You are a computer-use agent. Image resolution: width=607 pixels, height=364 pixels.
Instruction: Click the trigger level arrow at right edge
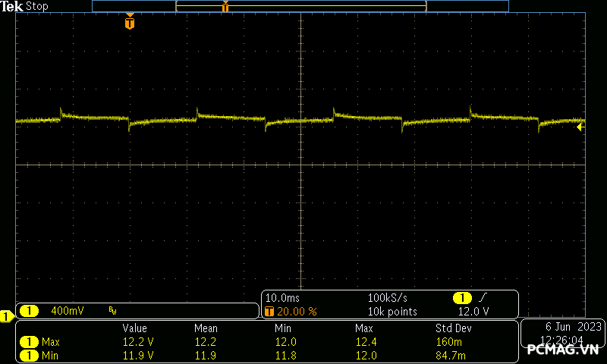point(580,127)
